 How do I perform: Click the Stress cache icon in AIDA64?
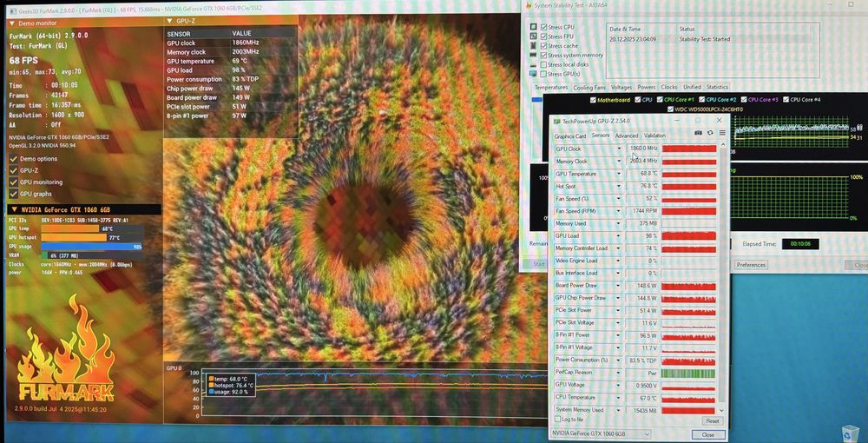533,45
